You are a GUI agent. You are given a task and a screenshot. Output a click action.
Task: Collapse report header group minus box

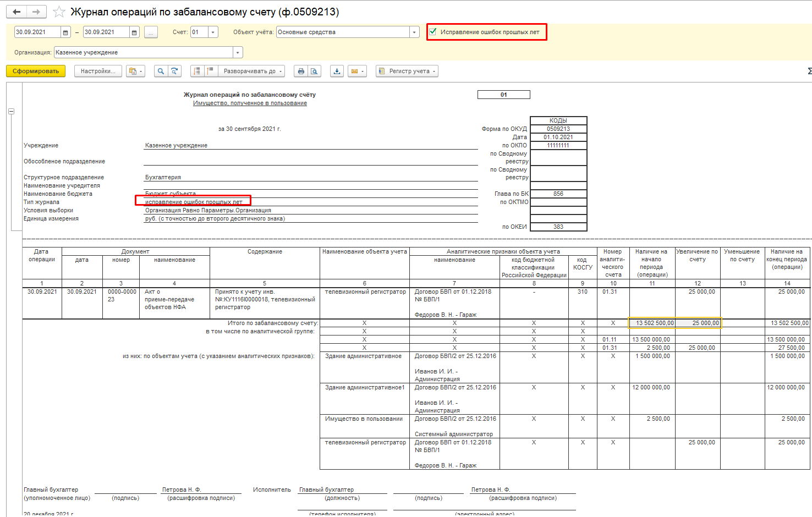[11, 111]
